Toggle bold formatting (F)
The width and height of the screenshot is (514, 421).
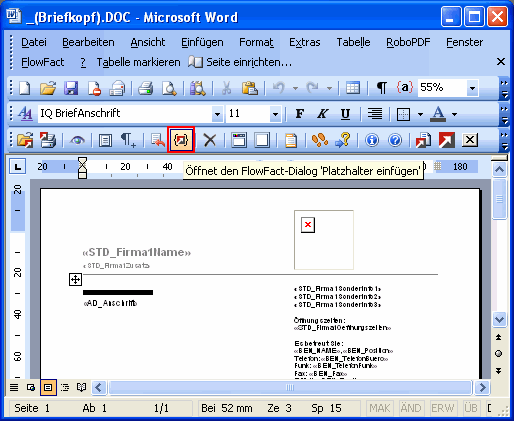point(300,114)
